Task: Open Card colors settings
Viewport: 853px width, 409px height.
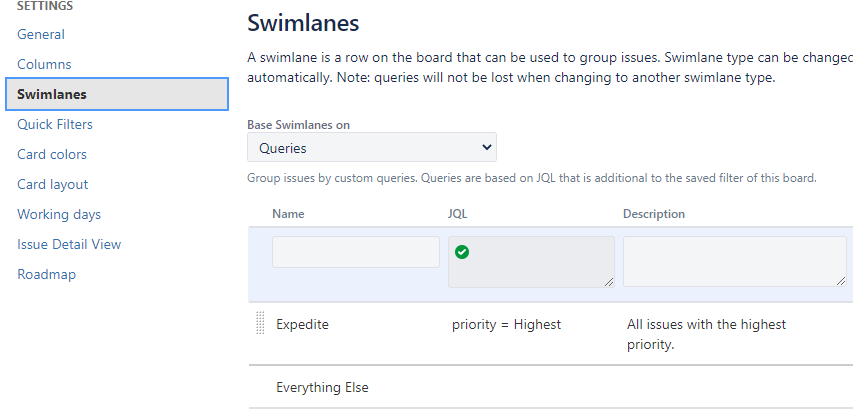Action: point(52,154)
